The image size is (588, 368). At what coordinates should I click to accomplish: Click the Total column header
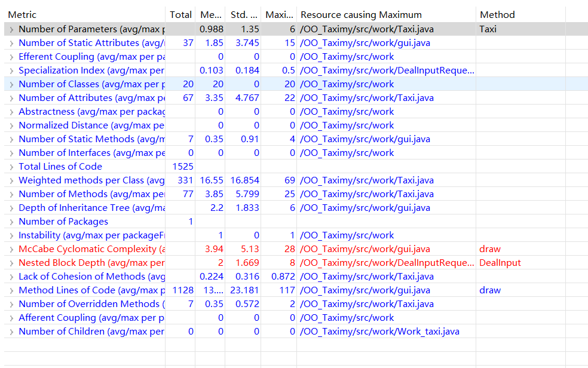(x=180, y=14)
